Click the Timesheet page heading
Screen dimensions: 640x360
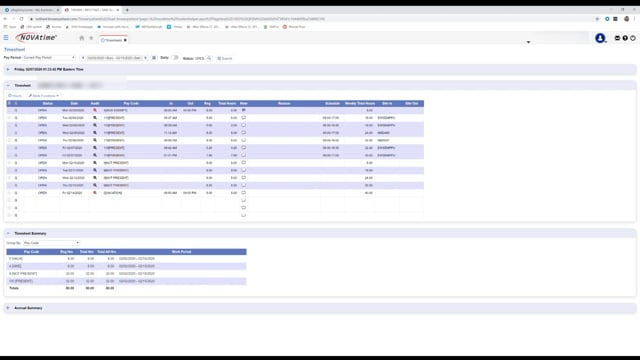pos(14,49)
